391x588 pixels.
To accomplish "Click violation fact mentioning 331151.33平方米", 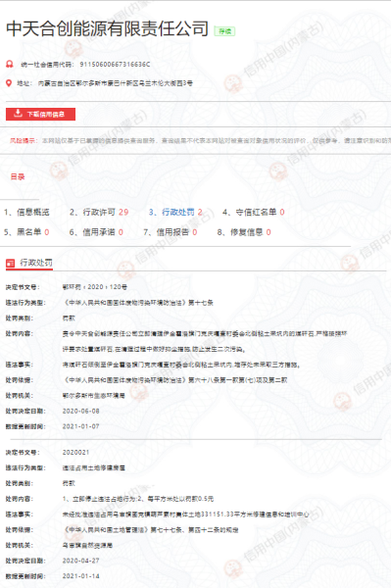I will (186, 514).
